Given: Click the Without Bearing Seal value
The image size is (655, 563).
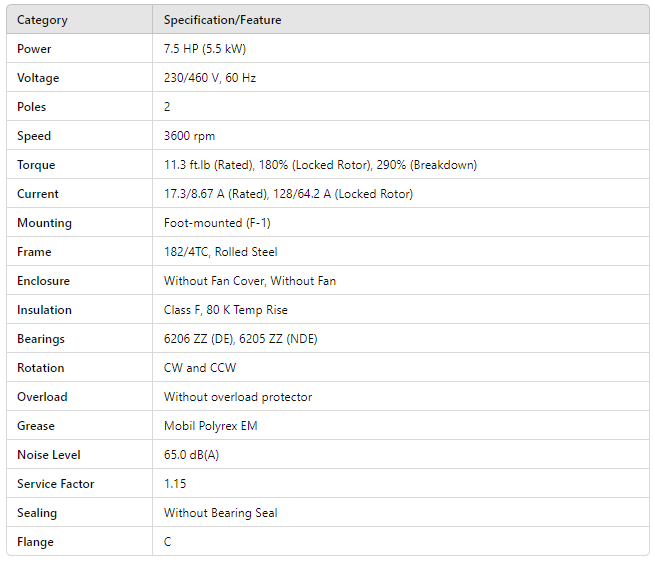Looking at the screenshot, I should click(x=220, y=513).
